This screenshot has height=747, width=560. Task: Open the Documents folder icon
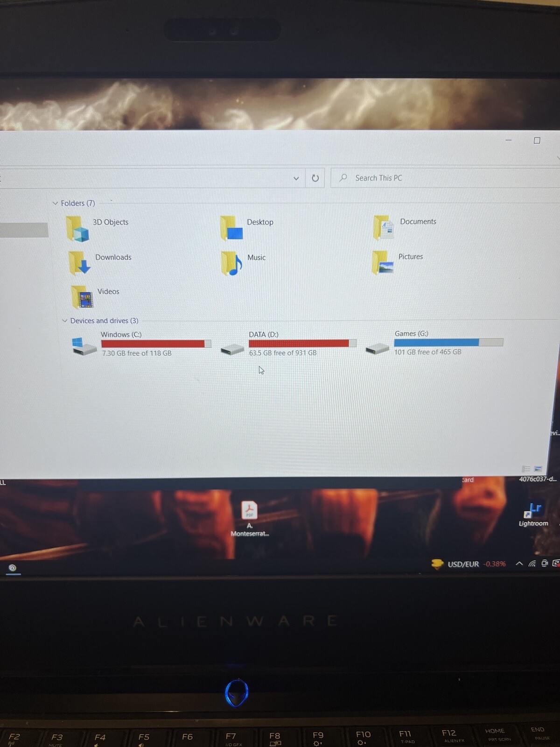point(383,227)
